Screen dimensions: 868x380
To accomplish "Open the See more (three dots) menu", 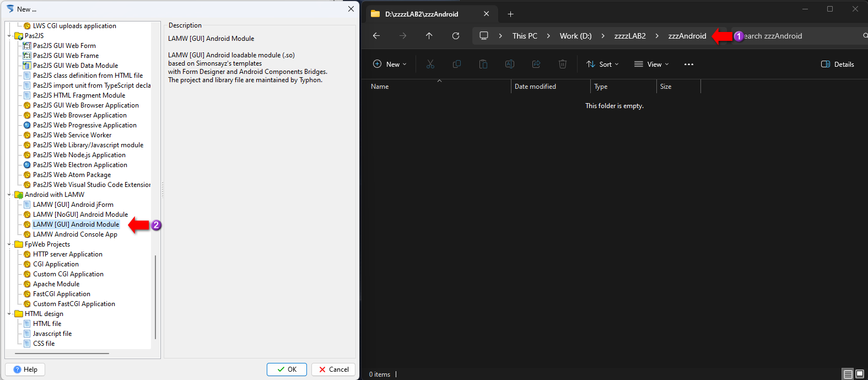I will click(x=689, y=65).
